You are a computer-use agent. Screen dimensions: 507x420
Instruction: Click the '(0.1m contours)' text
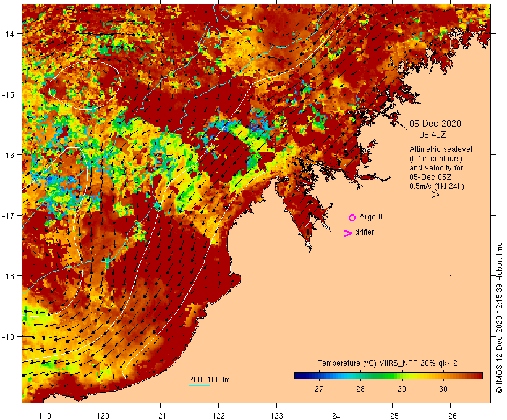(436, 159)
